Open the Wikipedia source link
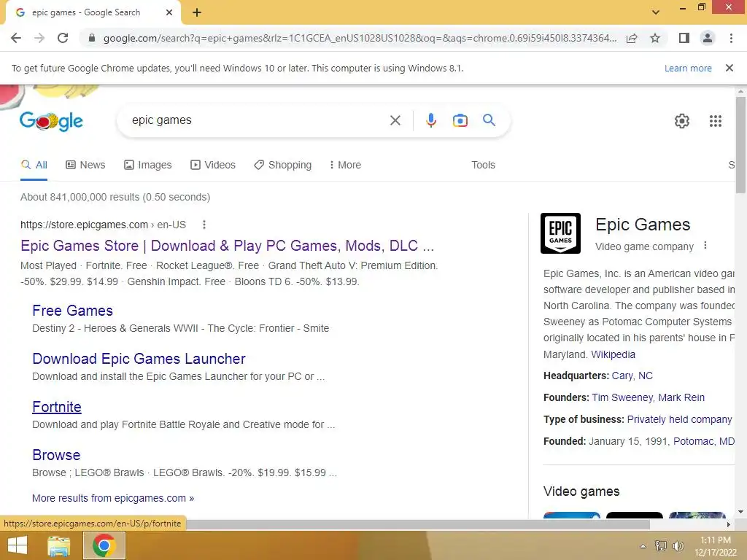The height and width of the screenshot is (560, 747). [x=613, y=355]
